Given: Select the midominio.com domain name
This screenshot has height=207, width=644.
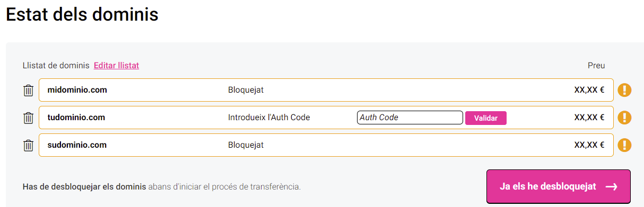Looking at the screenshot, I should (77, 90).
